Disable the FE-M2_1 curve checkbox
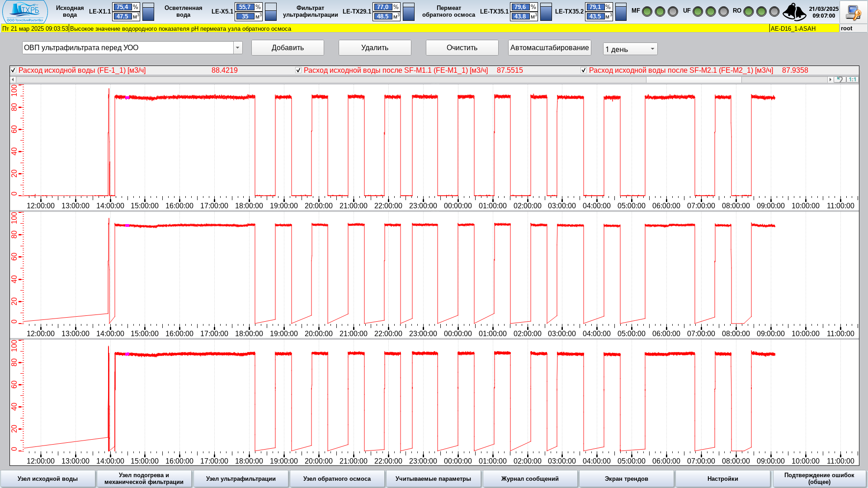 [x=584, y=70]
